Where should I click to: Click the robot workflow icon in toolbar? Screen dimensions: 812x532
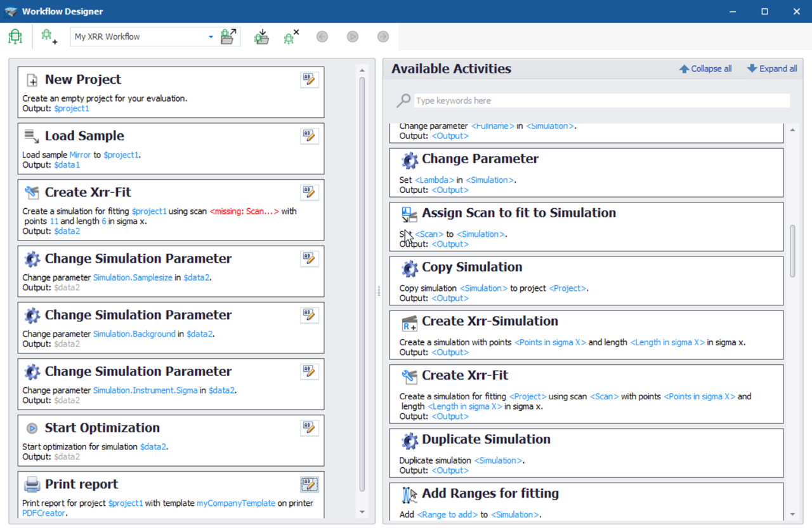click(x=15, y=36)
